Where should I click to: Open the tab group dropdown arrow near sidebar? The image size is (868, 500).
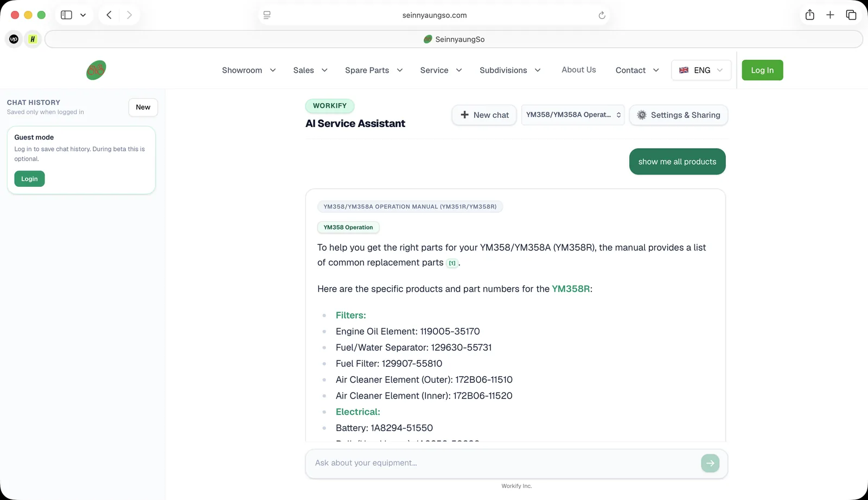click(83, 15)
